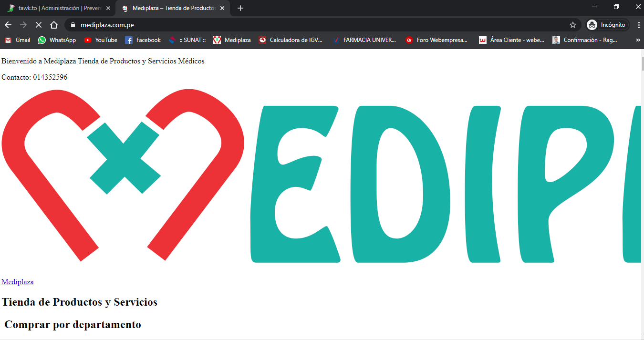Click the mediplaza.com.pe address bar
Image resolution: width=644 pixels, height=340 pixels.
pos(322,25)
